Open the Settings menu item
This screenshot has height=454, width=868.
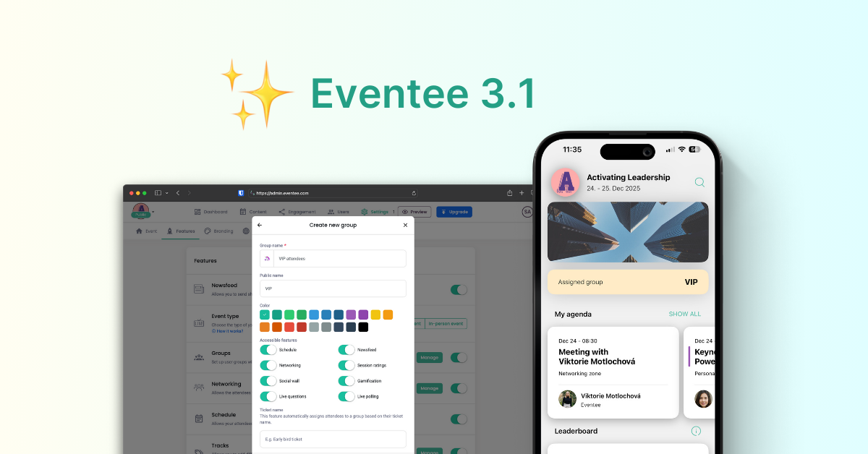375,212
